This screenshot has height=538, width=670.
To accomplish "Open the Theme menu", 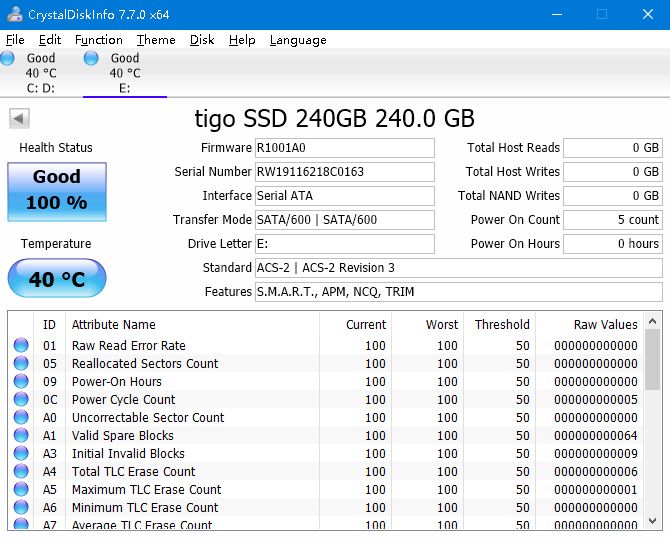I will (156, 40).
